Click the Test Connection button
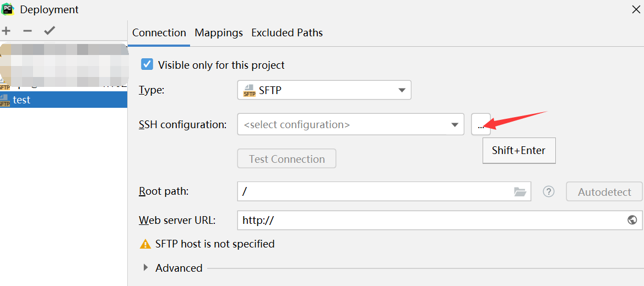The image size is (644, 286). tap(286, 159)
